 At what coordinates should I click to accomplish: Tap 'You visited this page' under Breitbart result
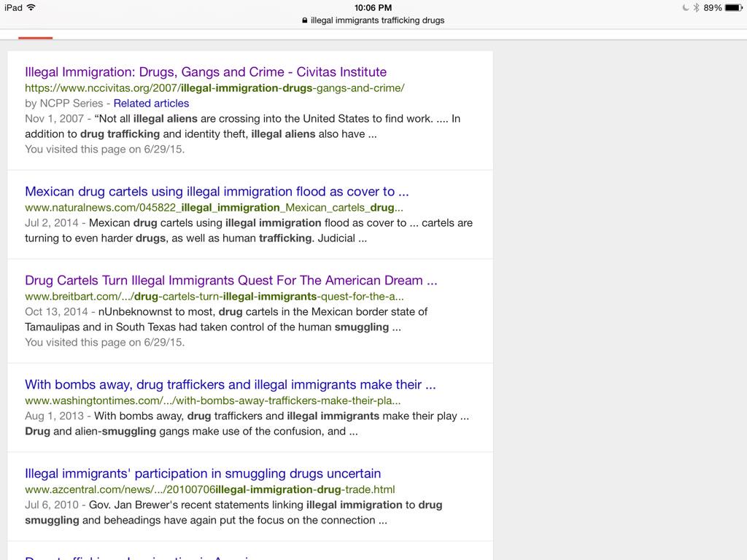coord(105,343)
